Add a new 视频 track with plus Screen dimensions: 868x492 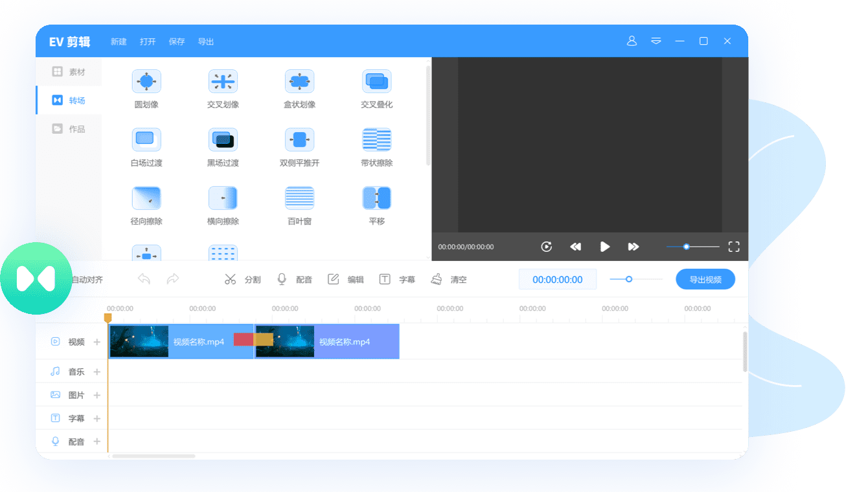pos(97,342)
